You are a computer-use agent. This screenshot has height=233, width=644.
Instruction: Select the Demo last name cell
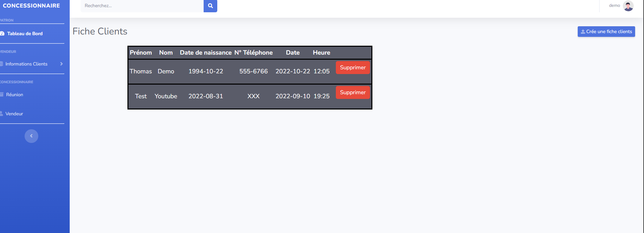[166, 71]
